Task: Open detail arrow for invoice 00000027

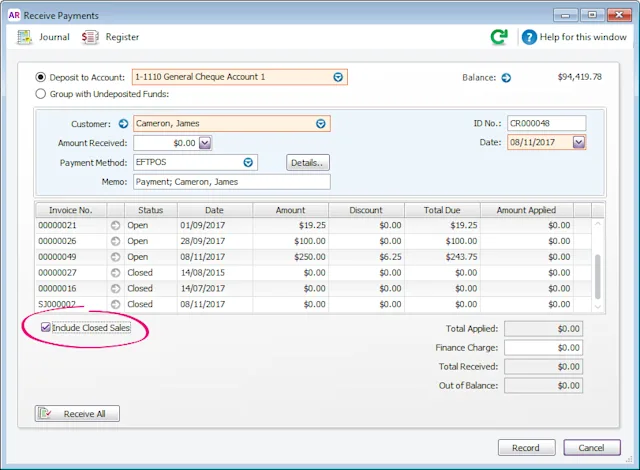Action: coord(116,273)
